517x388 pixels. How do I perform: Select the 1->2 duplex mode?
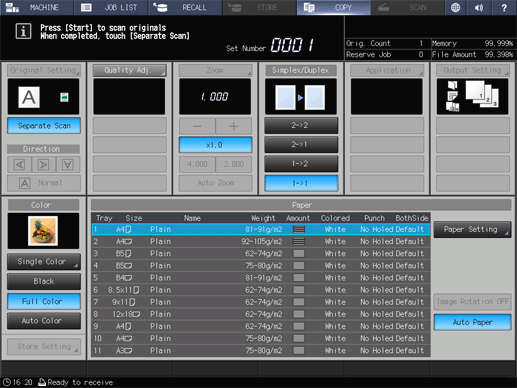click(301, 164)
